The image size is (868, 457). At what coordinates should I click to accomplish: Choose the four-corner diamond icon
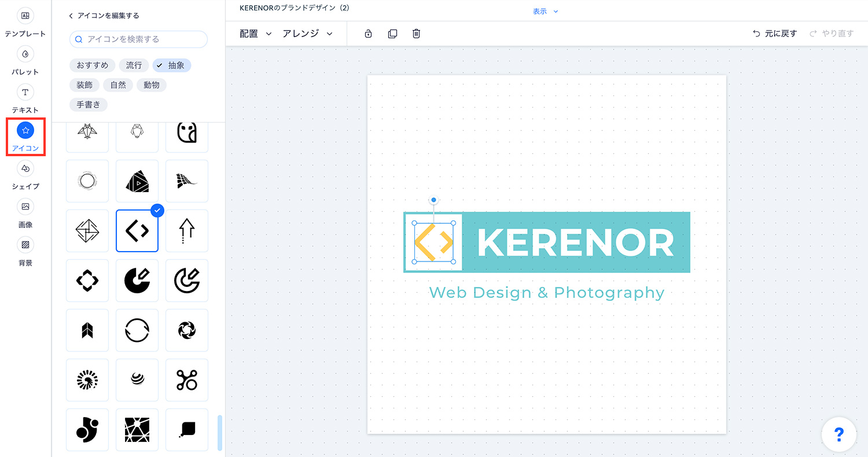[x=87, y=281]
